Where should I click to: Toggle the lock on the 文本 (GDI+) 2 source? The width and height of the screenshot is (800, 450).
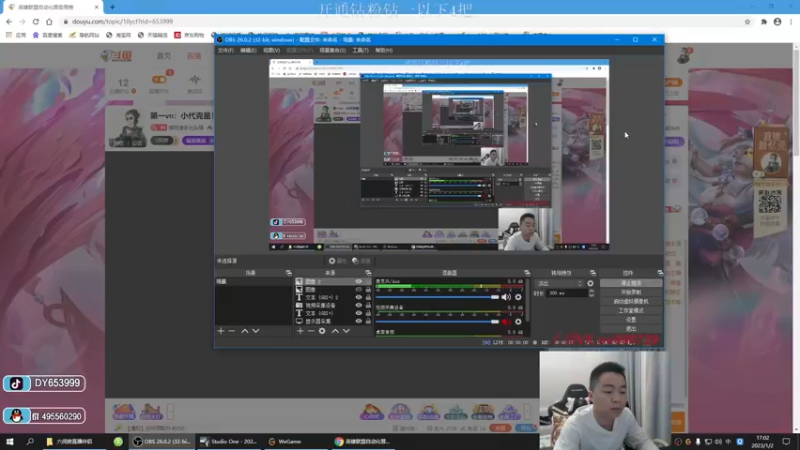click(368, 297)
